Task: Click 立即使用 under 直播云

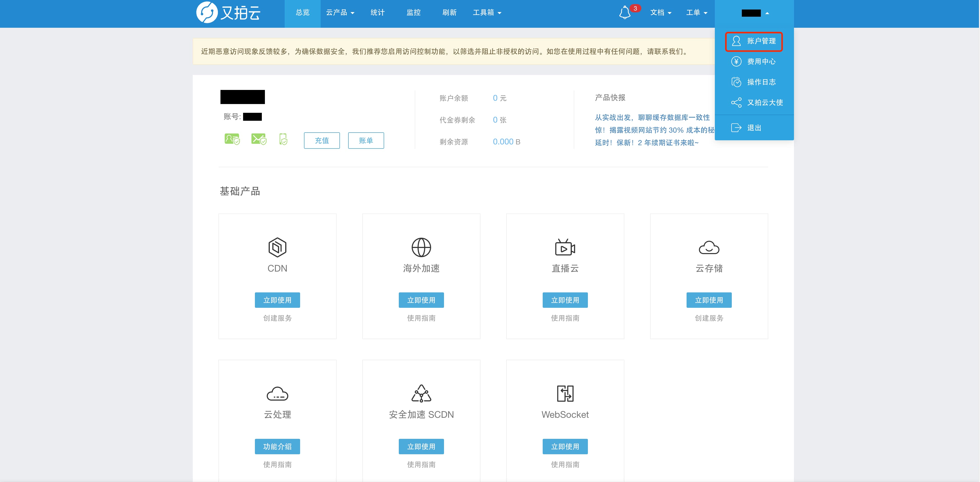Action: tap(565, 300)
